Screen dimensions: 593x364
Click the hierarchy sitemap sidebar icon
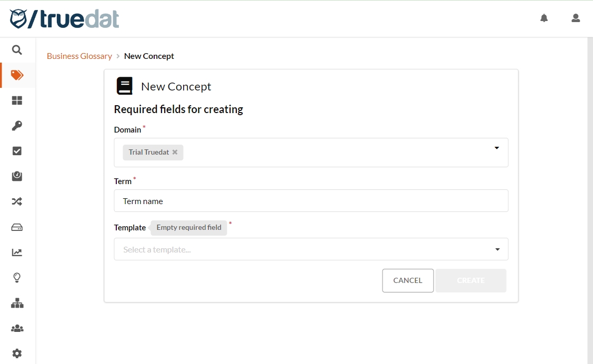point(17,303)
